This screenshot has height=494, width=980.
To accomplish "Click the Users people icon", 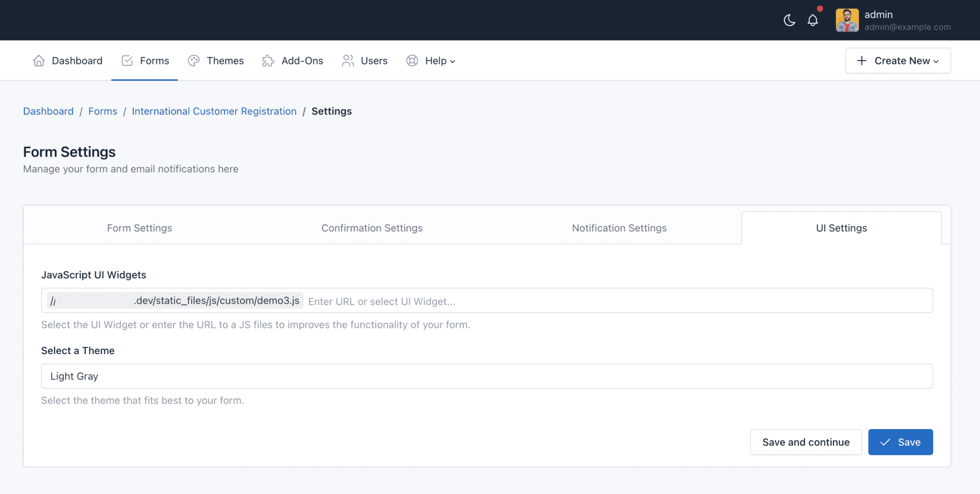I will pos(348,61).
